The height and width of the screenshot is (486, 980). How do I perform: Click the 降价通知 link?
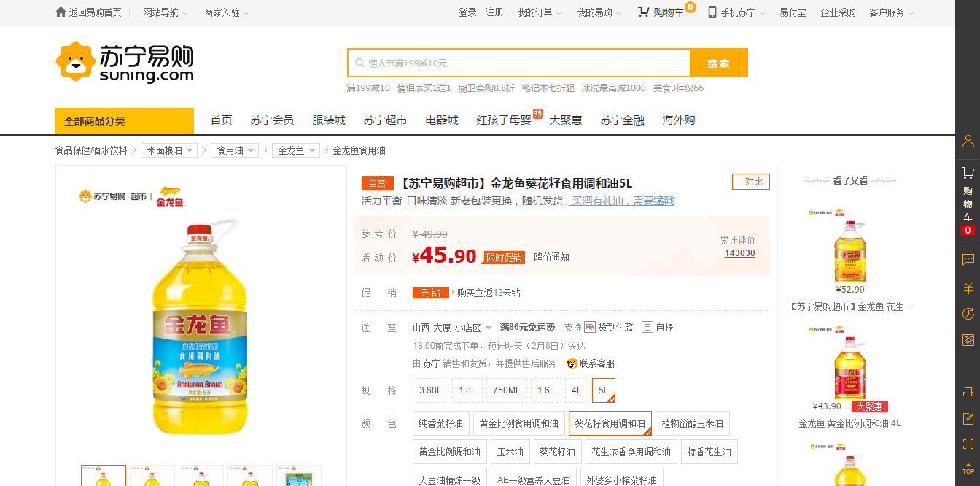point(552,257)
